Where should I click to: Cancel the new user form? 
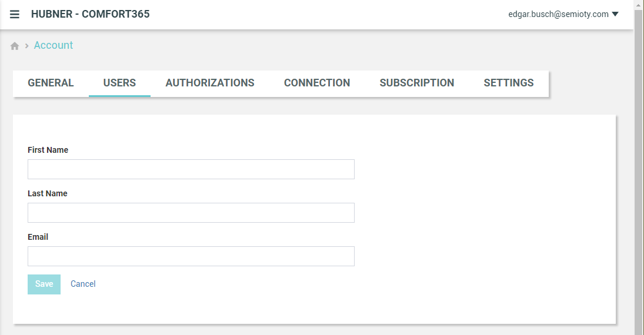(83, 284)
